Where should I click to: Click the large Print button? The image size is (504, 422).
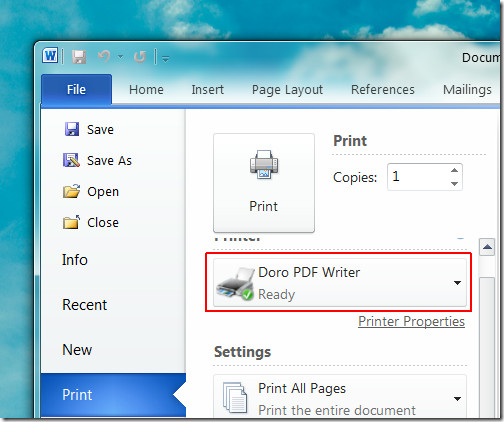(x=264, y=183)
